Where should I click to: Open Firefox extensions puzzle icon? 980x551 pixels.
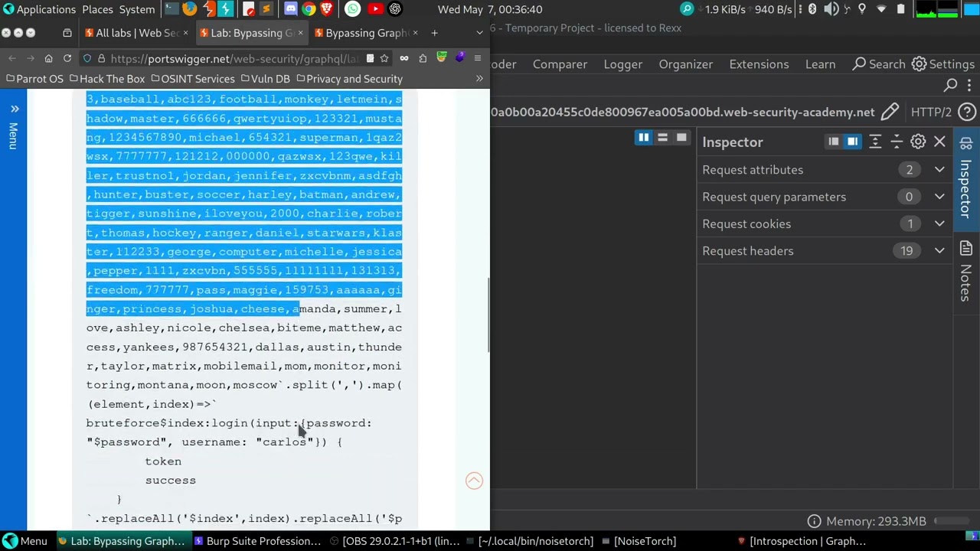tap(423, 58)
